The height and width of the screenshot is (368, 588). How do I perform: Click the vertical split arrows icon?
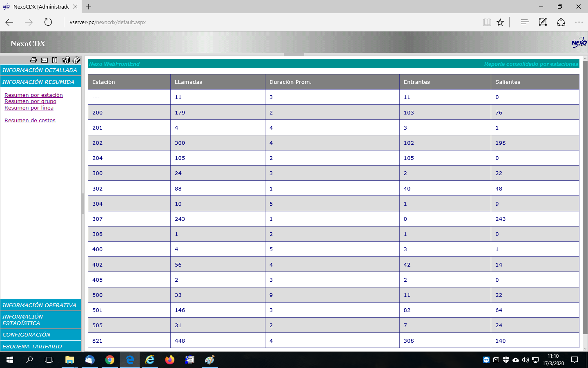55,60
